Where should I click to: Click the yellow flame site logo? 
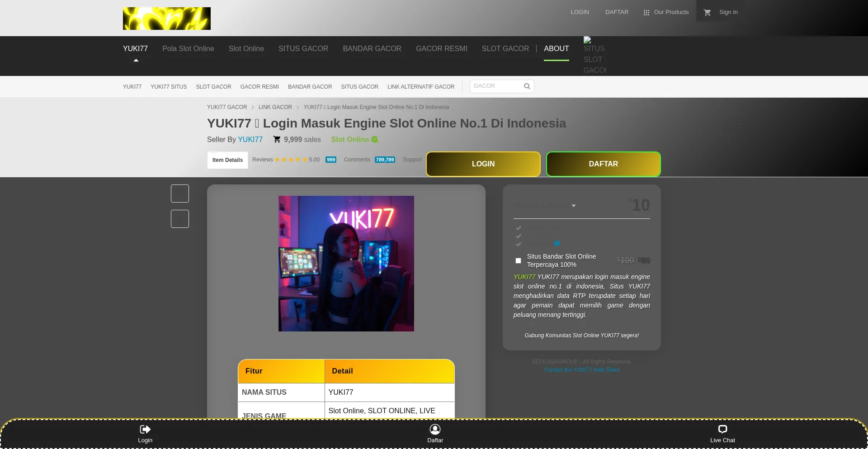(167, 19)
